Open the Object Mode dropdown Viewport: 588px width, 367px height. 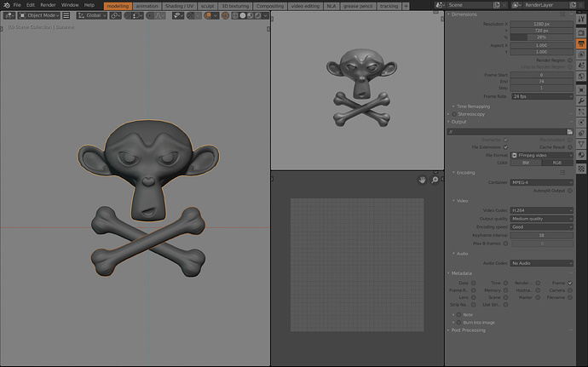(39, 15)
